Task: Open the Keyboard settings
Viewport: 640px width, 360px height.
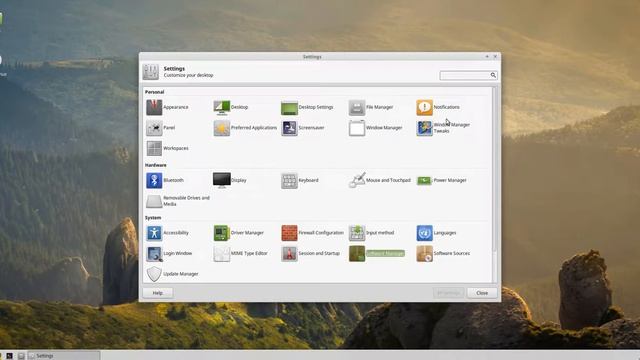Action: pyautogui.click(x=300, y=180)
